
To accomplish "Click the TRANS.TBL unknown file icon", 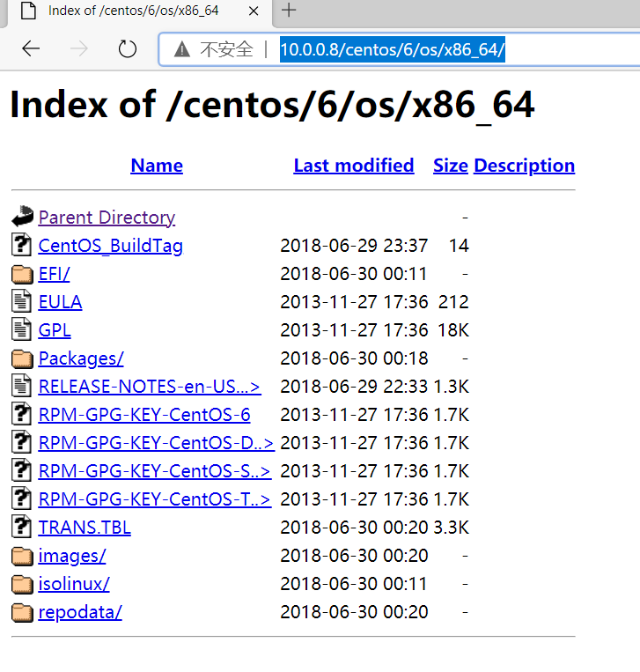I will [22, 527].
